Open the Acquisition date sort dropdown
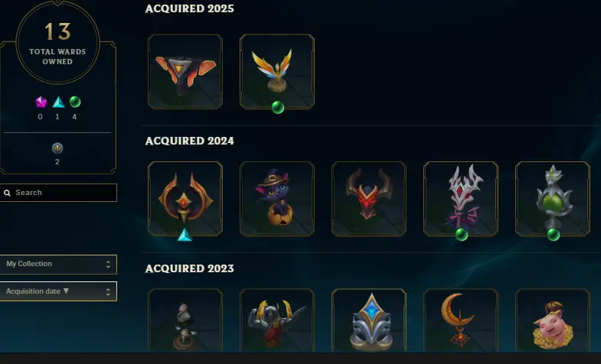Screen dimensions: 601x364 [x=58, y=291]
